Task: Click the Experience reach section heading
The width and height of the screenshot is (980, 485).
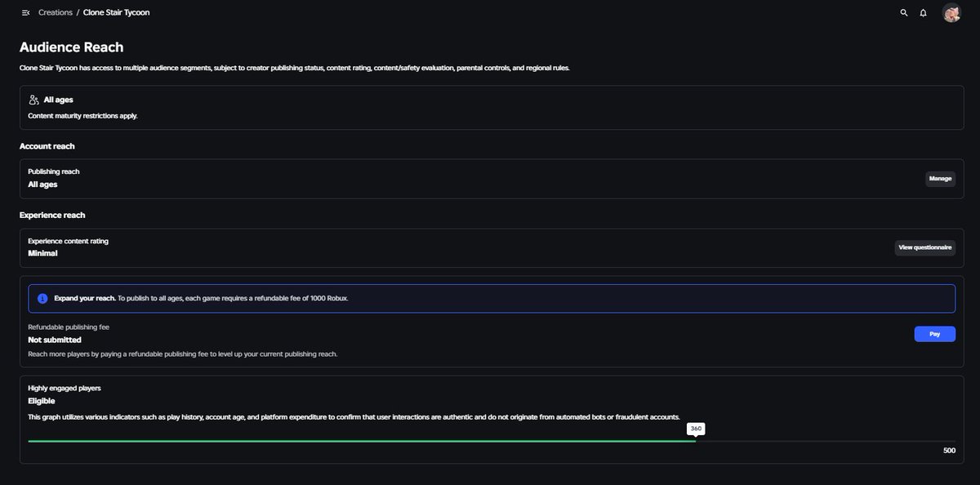Action: (x=52, y=215)
